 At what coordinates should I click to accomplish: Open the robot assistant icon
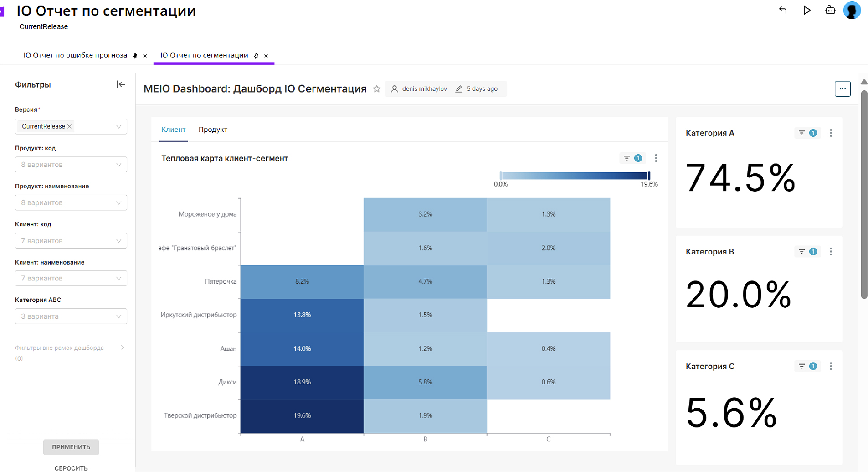pyautogui.click(x=830, y=10)
